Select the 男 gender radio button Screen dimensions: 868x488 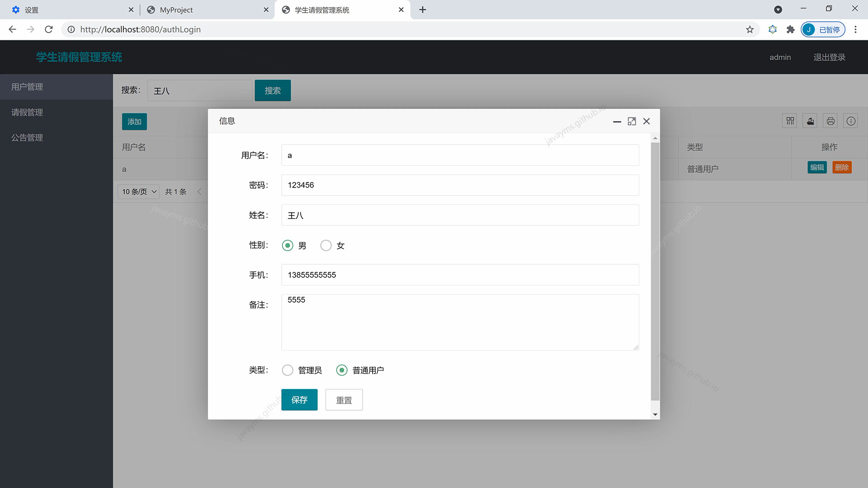point(288,245)
